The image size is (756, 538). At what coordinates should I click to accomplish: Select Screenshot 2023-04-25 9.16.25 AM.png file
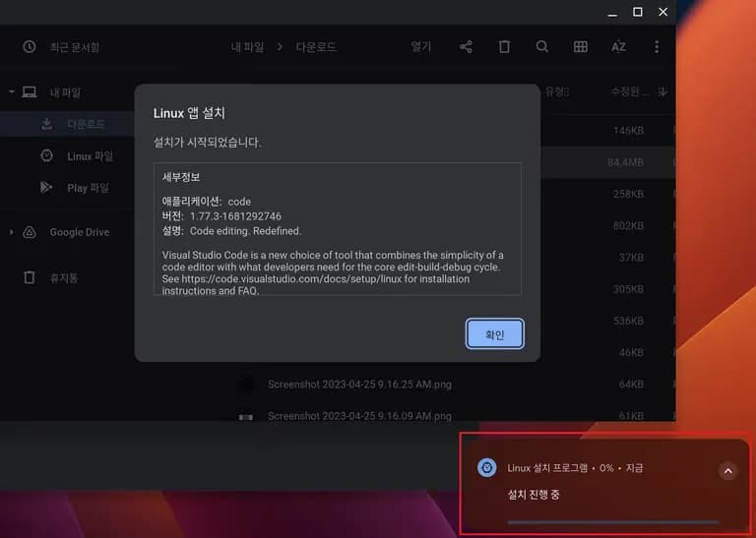[x=359, y=385]
